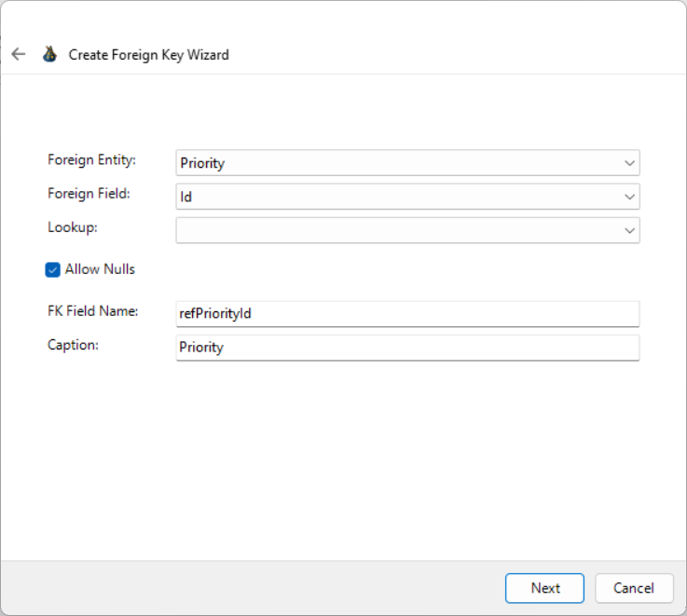Click the Foreign Entity label
Image resolution: width=687 pixels, height=616 pixels.
point(91,160)
